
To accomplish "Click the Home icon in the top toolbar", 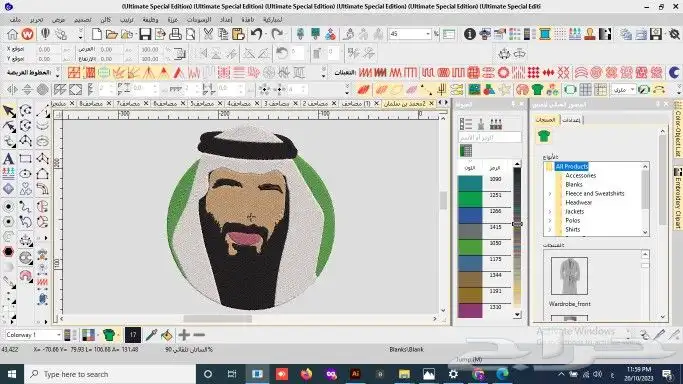I will (12, 34).
